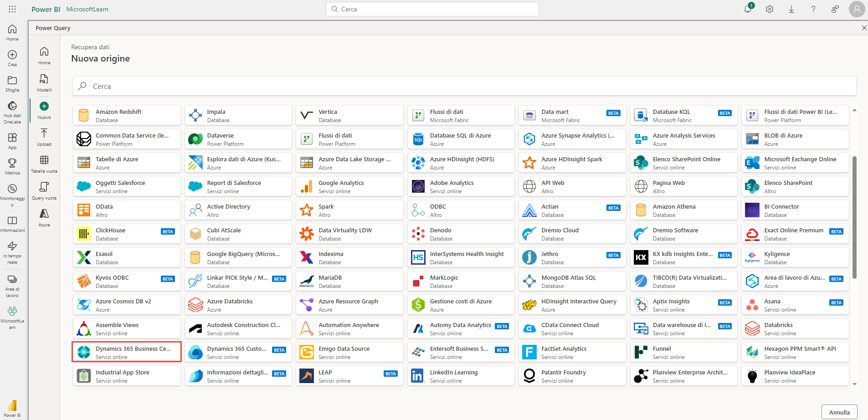Open Hub dati OneLake
868x420 pixels.
(12, 113)
